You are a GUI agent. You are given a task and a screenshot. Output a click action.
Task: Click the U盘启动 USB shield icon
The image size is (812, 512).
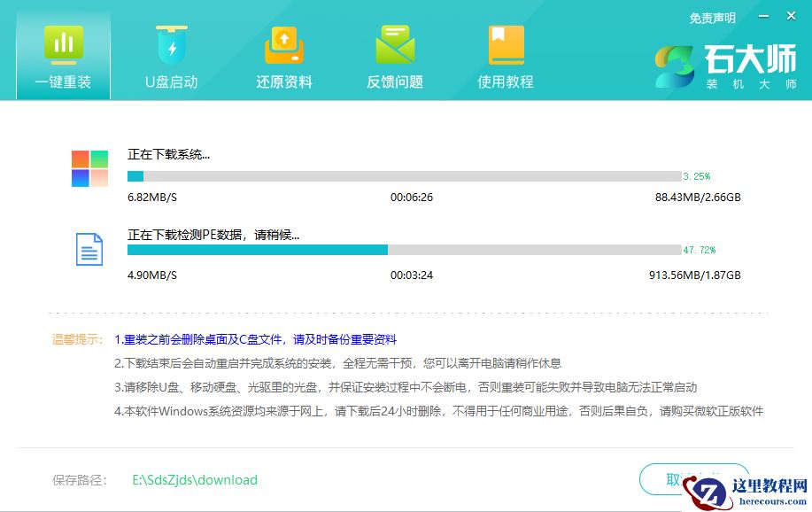click(172, 44)
